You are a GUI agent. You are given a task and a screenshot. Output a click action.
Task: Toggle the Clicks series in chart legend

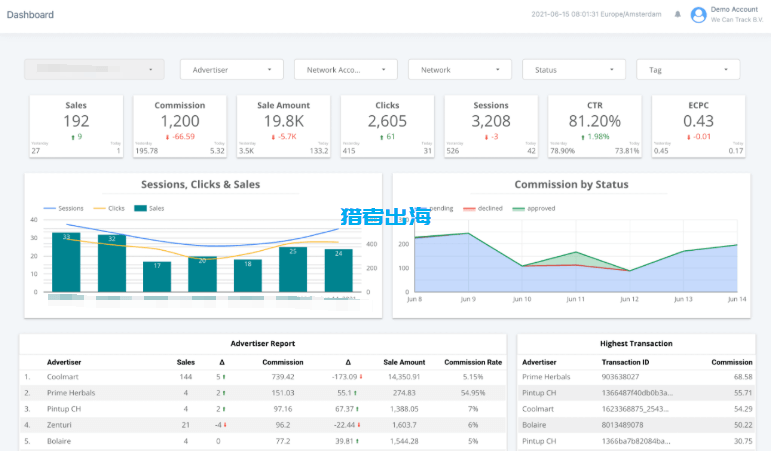point(110,208)
